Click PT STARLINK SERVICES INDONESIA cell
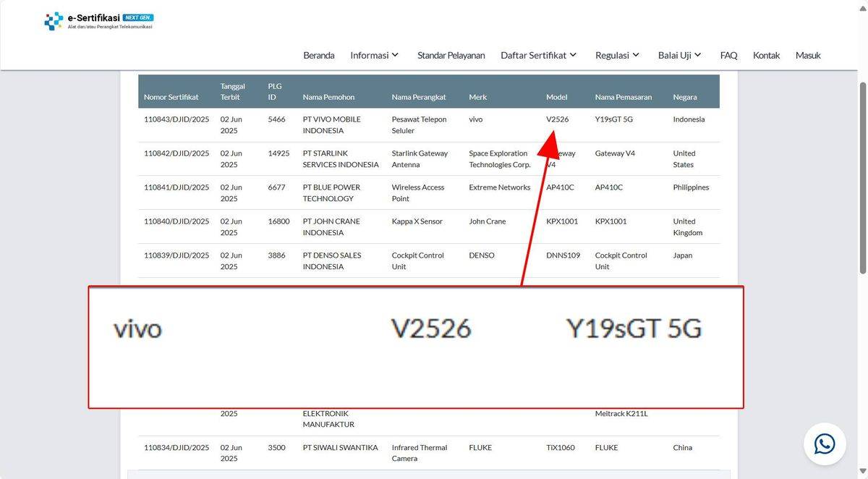 pos(341,159)
